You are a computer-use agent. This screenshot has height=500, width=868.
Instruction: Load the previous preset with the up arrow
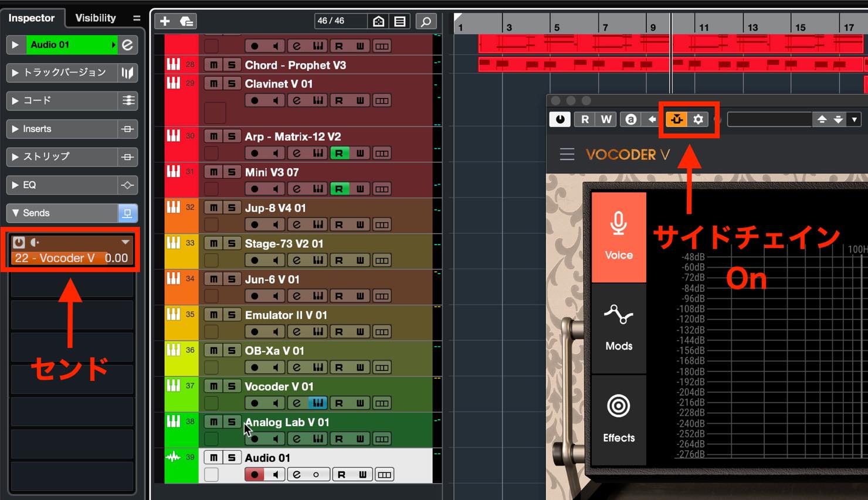coord(822,119)
